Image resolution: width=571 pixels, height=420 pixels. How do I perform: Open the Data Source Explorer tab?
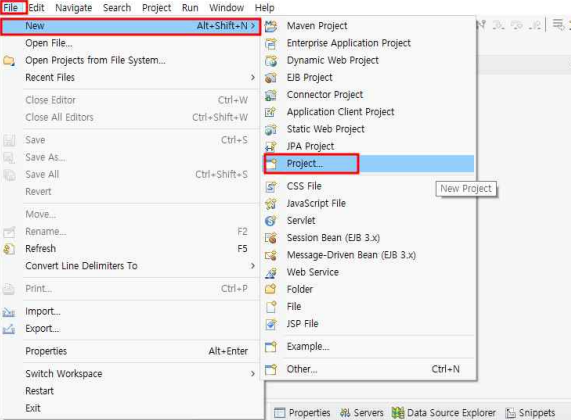(x=444, y=413)
